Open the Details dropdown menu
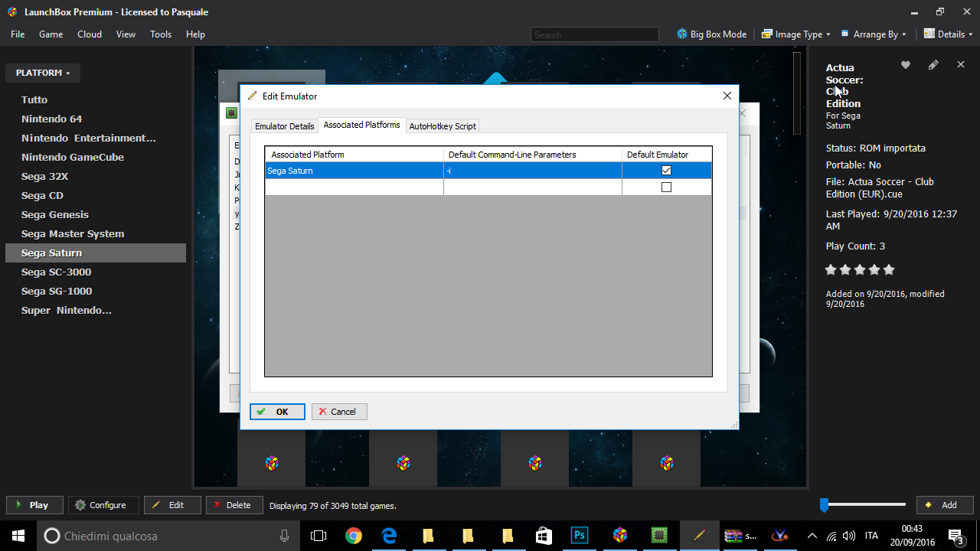 (x=949, y=34)
